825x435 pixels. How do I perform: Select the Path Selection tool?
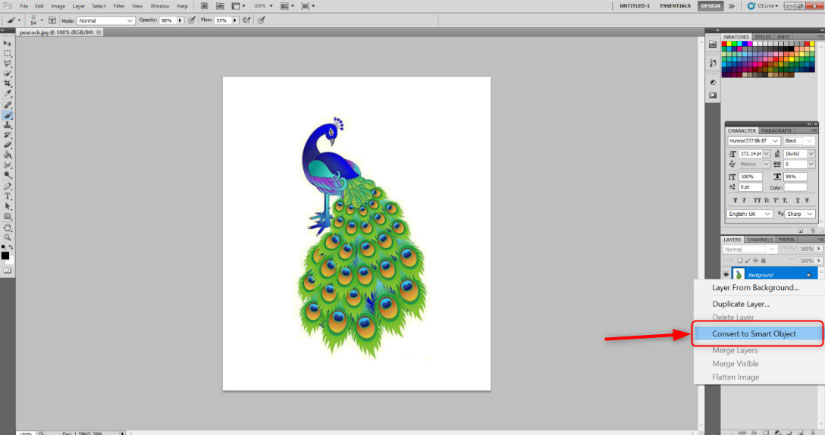(x=7, y=206)
